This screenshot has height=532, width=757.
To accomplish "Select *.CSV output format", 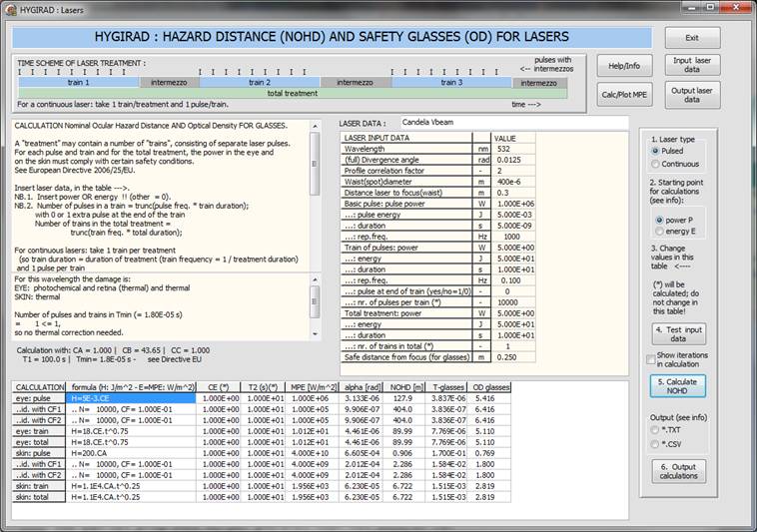I will click(x=655, y=444).
